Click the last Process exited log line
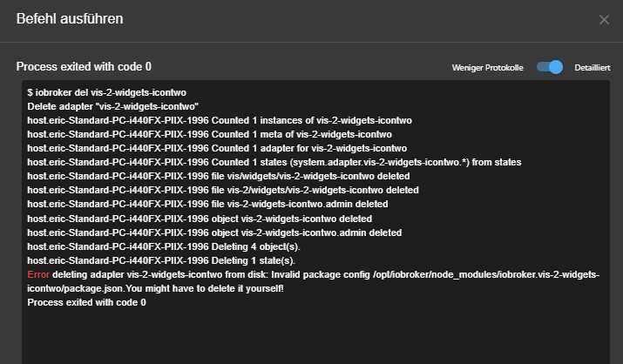The image size is (623, 364). pyautogui.click(x=86, y=302)
